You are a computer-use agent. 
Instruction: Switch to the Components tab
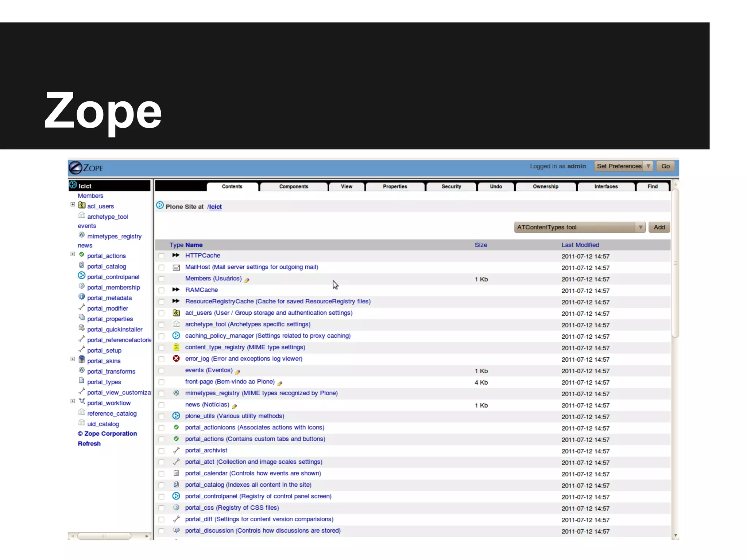294,186
